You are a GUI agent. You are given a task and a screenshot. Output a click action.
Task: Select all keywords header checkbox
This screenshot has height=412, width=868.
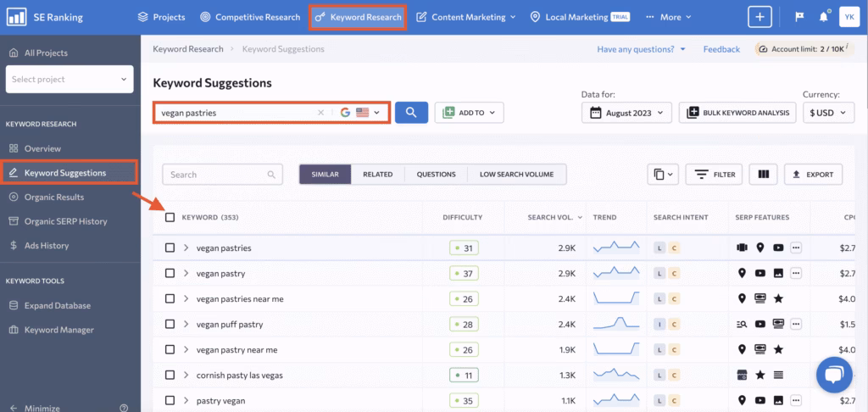pos(170,217)
